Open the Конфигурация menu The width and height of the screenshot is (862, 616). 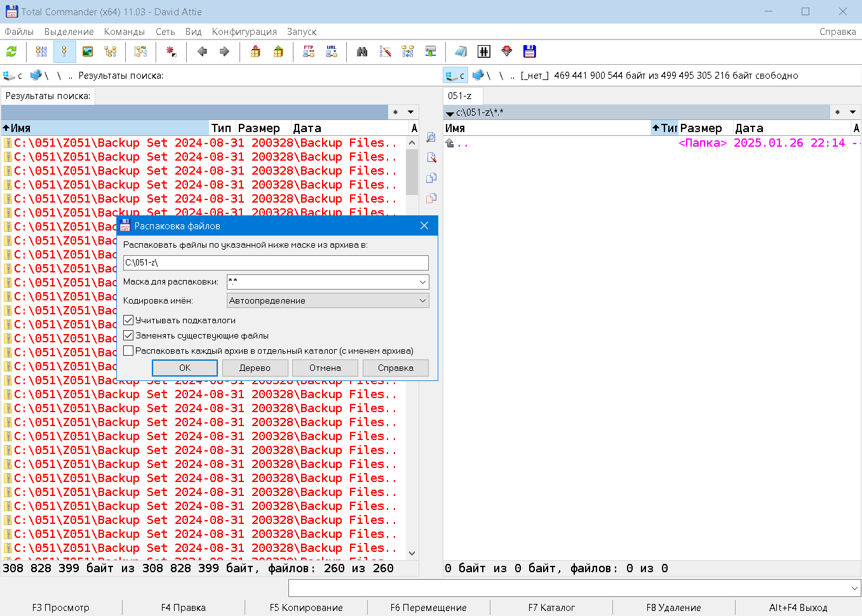click(x=245, y=31)
